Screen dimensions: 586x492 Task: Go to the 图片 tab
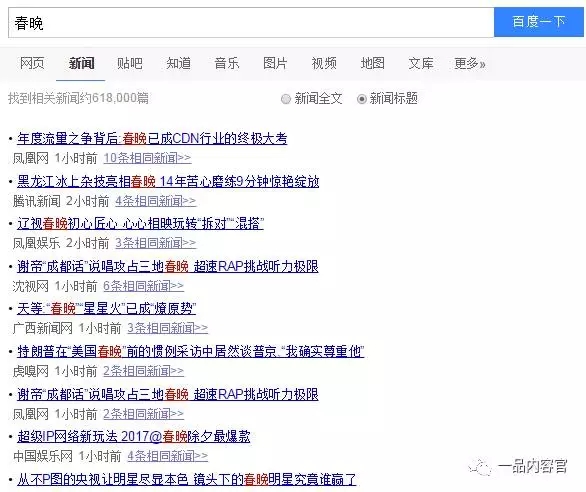(275, 63)
